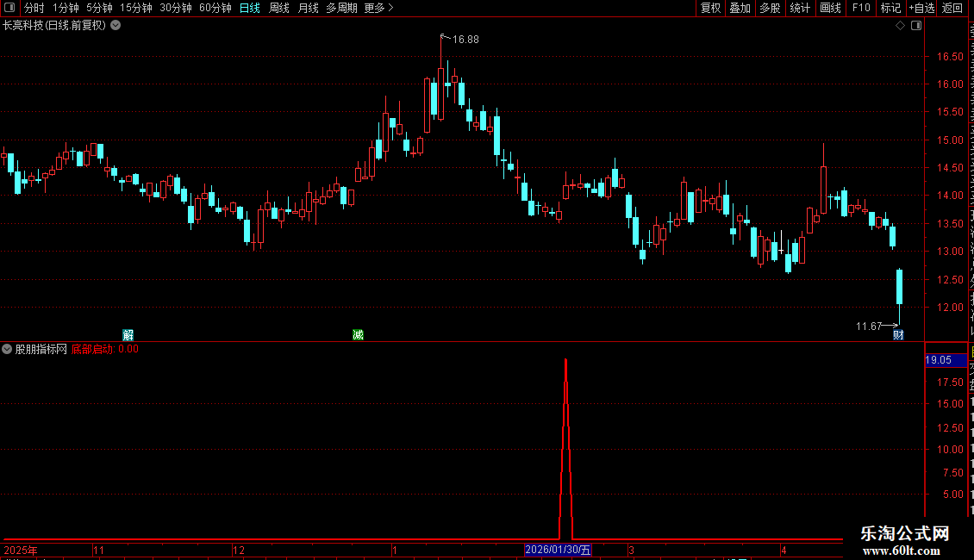Switch to 周线 weekly chart

tap(279, 8)
